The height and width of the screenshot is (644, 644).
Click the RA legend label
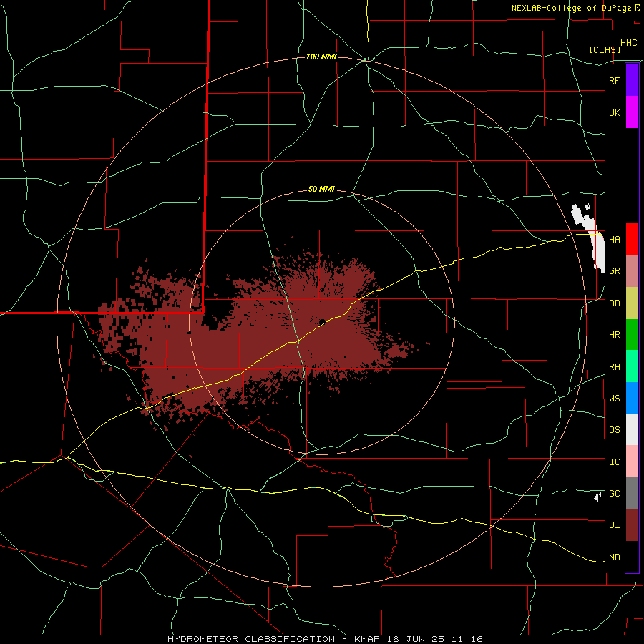click(x=614, y=367)
